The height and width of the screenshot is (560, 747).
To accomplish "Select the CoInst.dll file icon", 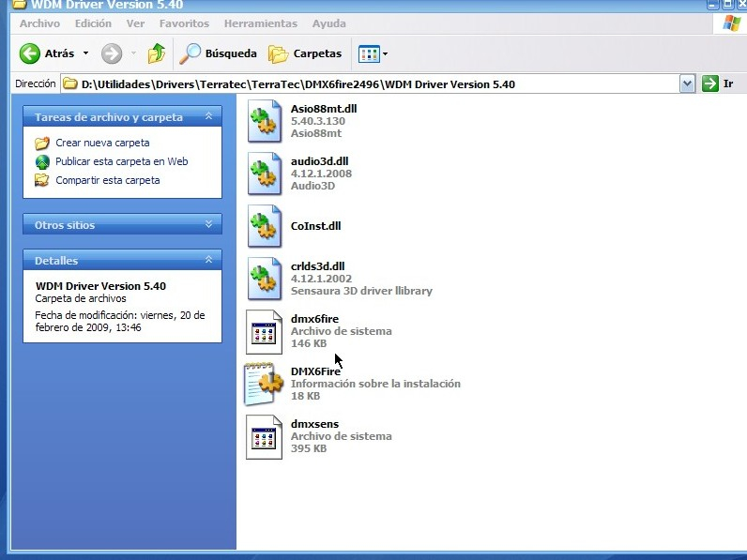I will coord(264,226).
